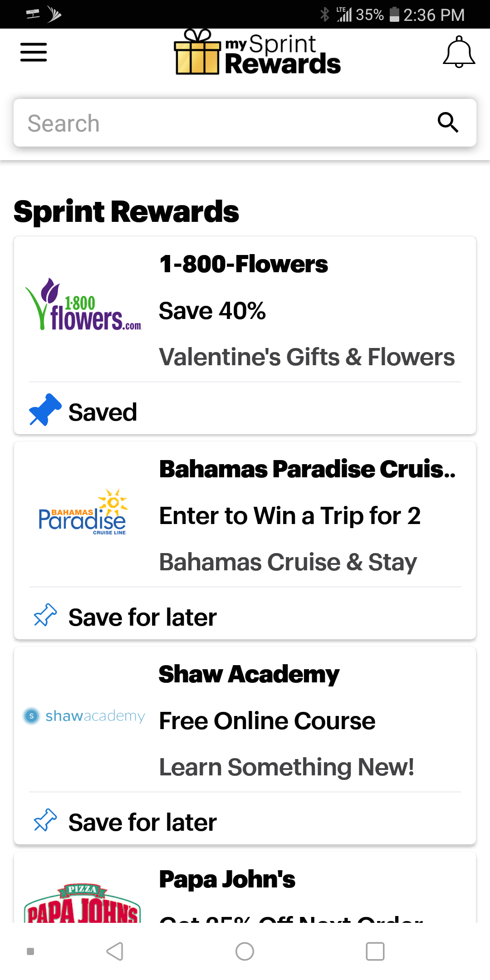Pin the Bahamas Paradise Cruise offer
Viewport: 490px width, 980px height.
(x=45, y=616)
